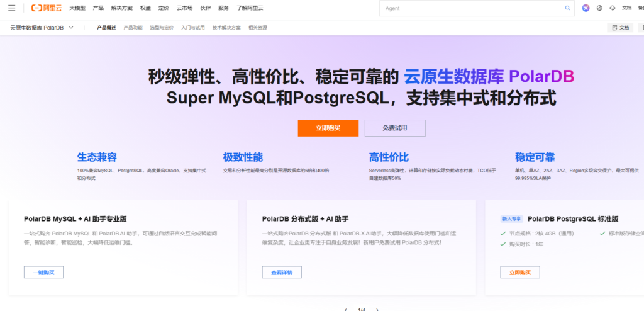Expand 云原生数据库 PolarDB product dropdown
Screen dimensions: 644x311
(42, 28)
